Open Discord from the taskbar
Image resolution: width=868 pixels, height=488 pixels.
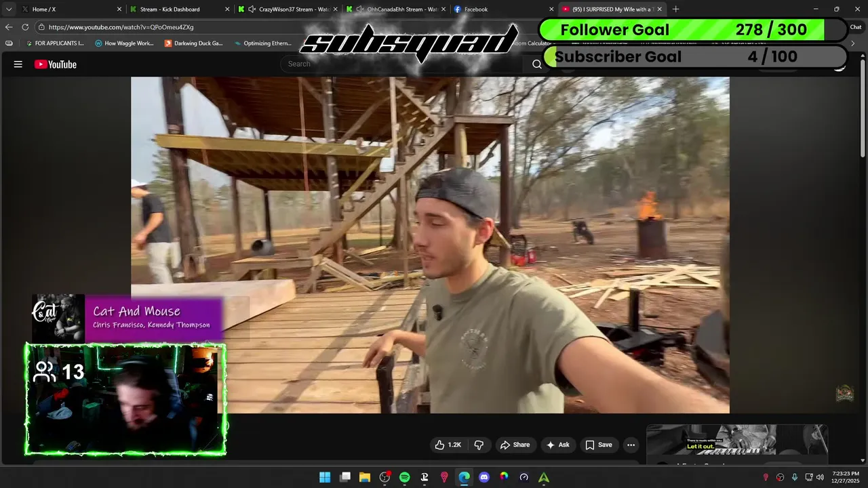[x=484, y=477]
